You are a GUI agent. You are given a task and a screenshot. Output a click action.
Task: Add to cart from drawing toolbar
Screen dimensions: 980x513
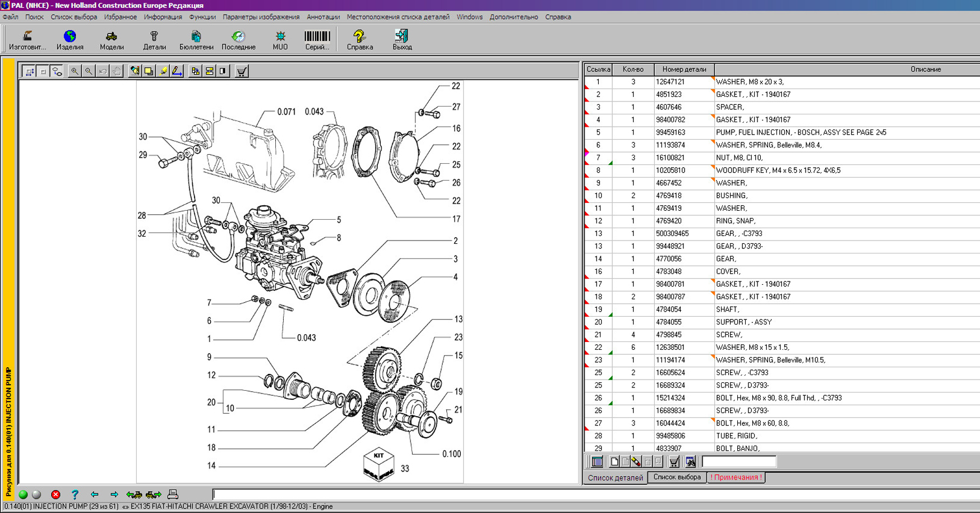(x=242, y=71)
